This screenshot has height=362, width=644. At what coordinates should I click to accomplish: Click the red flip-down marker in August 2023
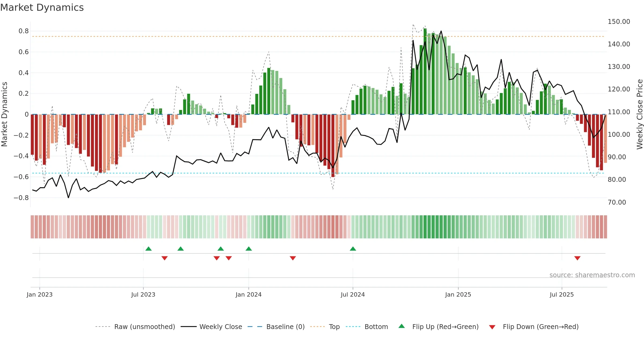click(x=164, y=258)
